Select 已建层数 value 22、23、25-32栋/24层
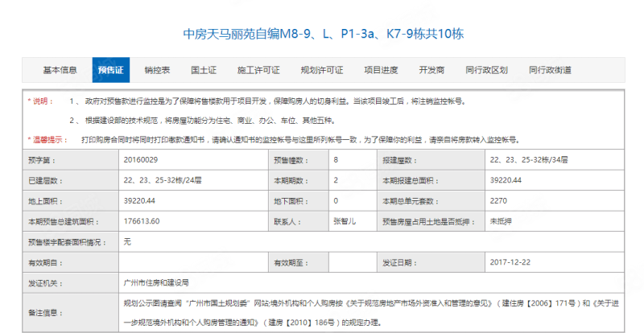The height and width of the screenshot is (333, 644). pos(163,180)
